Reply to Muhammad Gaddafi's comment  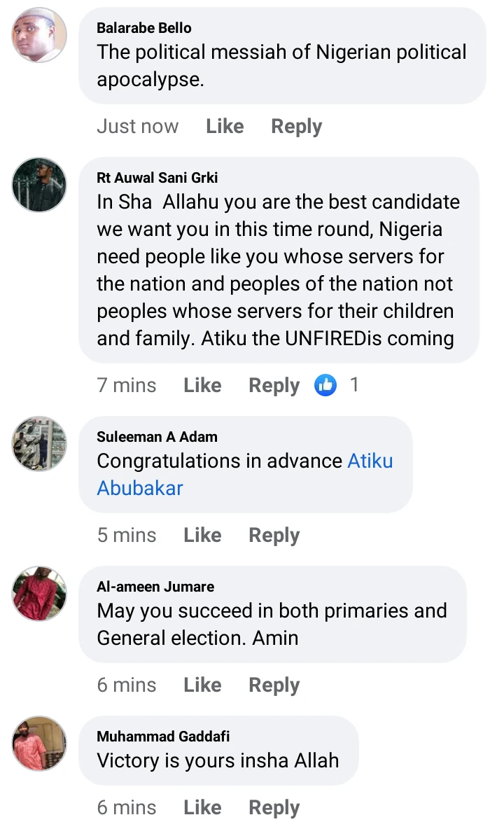274,807
